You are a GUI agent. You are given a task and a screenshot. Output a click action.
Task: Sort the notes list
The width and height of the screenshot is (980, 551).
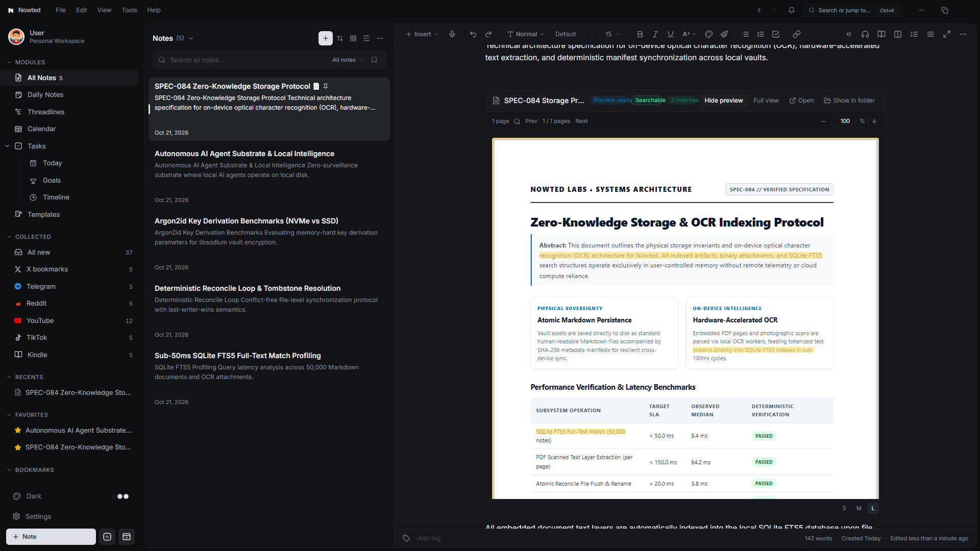click(x=340, y=38)
